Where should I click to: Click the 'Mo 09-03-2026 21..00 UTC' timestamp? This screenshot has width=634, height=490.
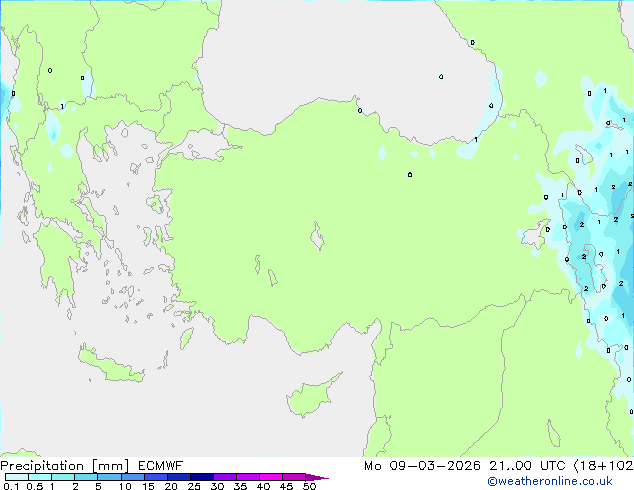click(465, 466)
